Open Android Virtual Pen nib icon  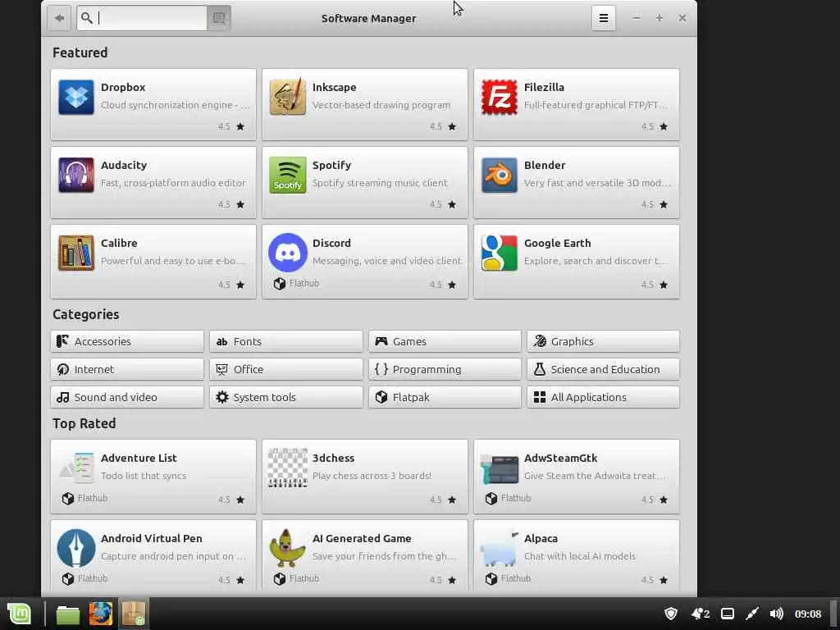(76, 548)
